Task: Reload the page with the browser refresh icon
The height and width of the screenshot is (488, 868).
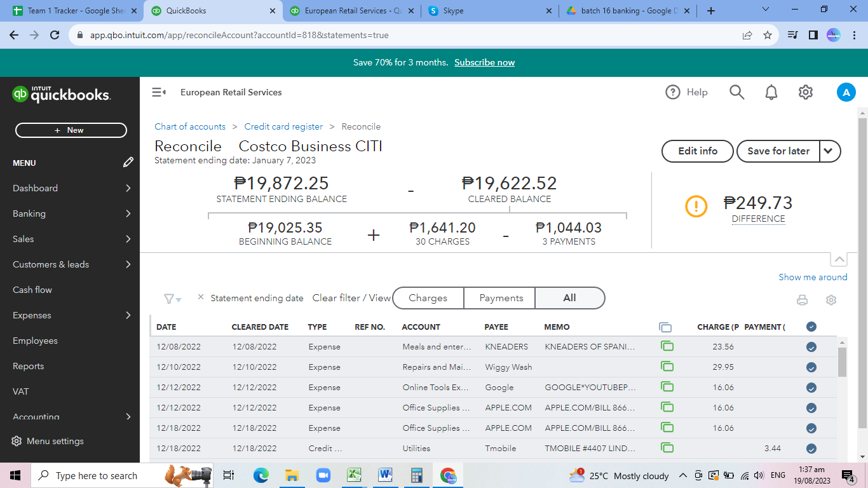Action: (55, 35)
